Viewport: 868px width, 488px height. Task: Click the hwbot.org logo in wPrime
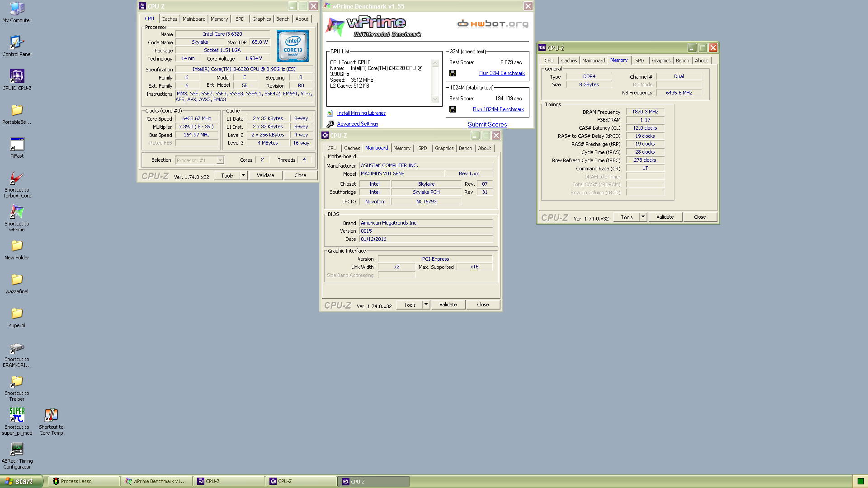click(x=492, y=24)
